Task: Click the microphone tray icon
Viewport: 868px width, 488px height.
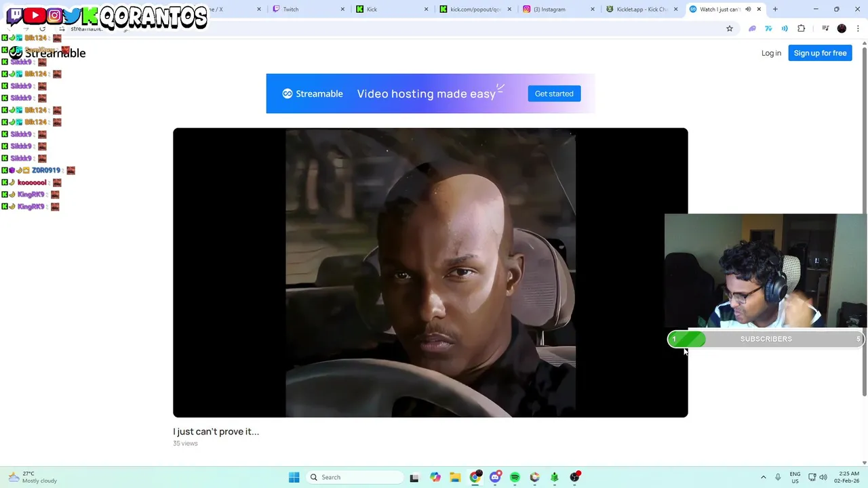Action: 778,477
